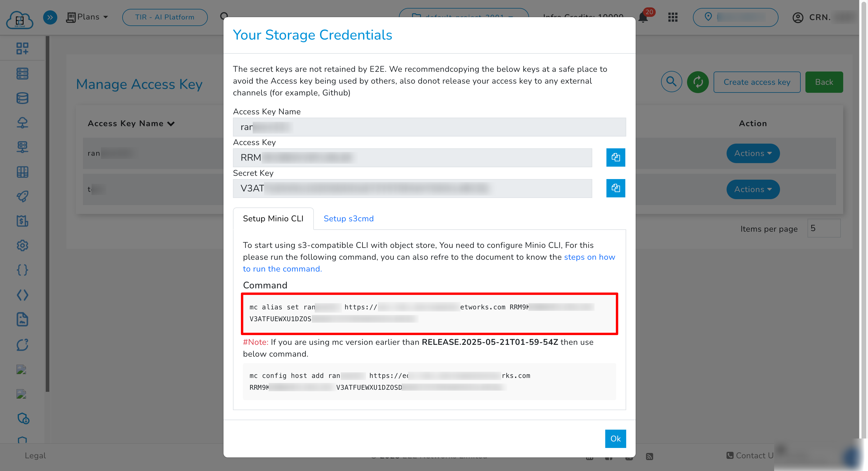Open the Actions dropdown for the first key

coord(753,153)
